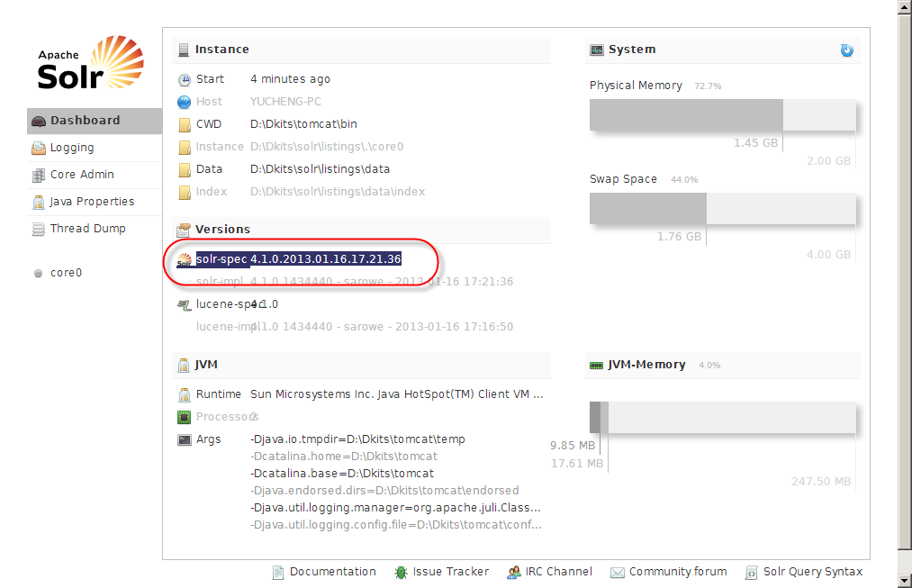Click the Index path data\index text
The width and height of the screenshot is (912, 588).
coord(338,192)
